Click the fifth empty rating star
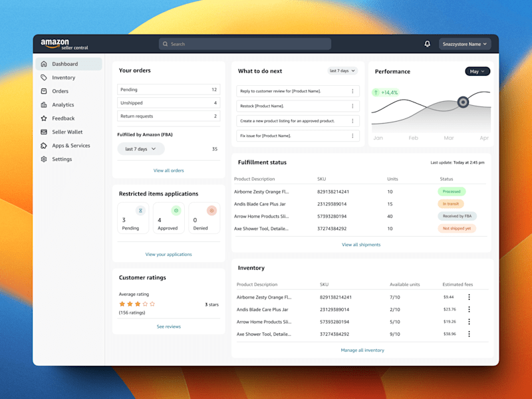 coord(152,304)
